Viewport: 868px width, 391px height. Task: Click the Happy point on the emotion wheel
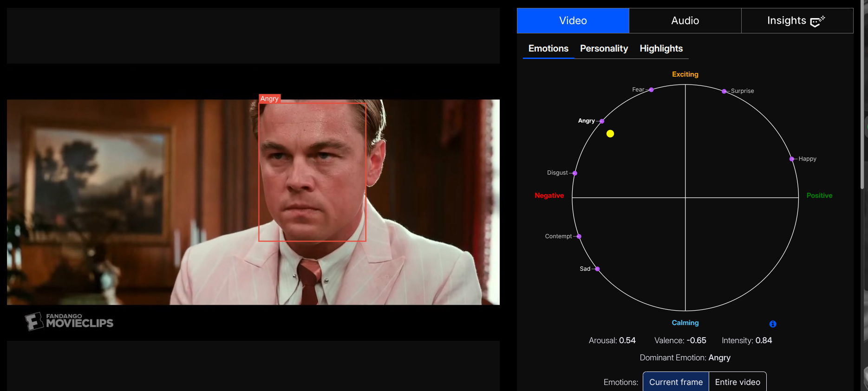click(792, 159)
